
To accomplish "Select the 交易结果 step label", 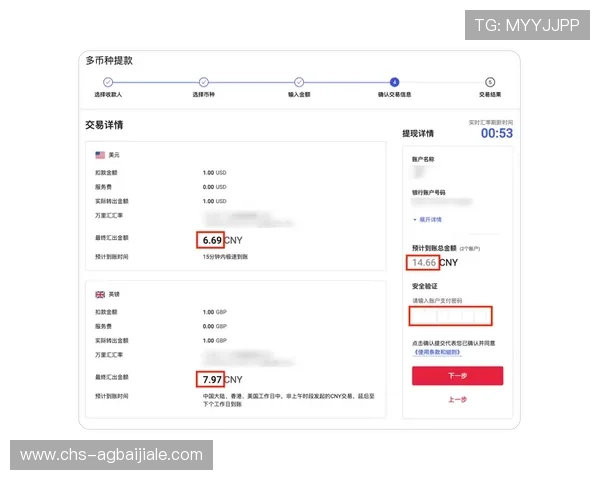I will point(490,95).
